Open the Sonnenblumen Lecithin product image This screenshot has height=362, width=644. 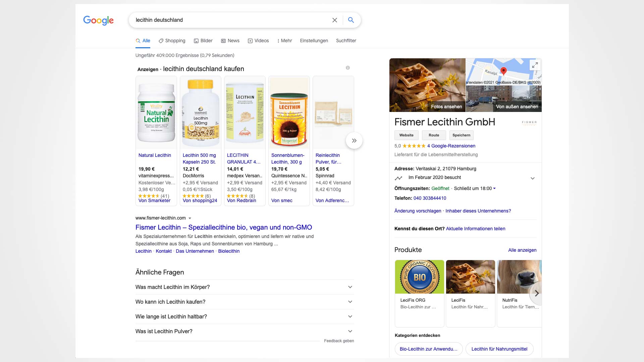coord(289,113)
